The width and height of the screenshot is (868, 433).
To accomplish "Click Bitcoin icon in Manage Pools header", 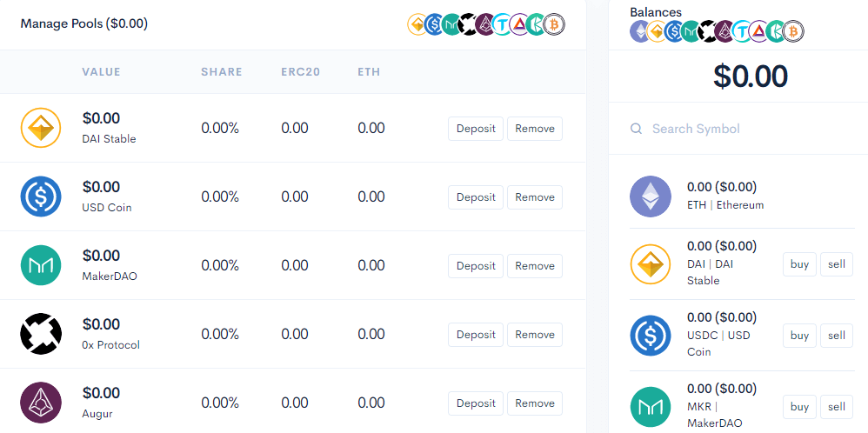I will (554, 24).
